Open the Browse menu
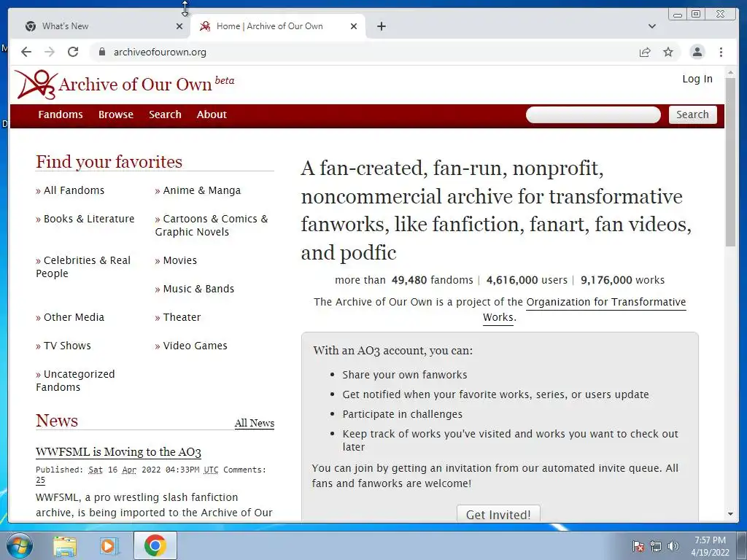The height and width of the screenshot is (560, 747). pyautogui.click(x=116, y=114)
